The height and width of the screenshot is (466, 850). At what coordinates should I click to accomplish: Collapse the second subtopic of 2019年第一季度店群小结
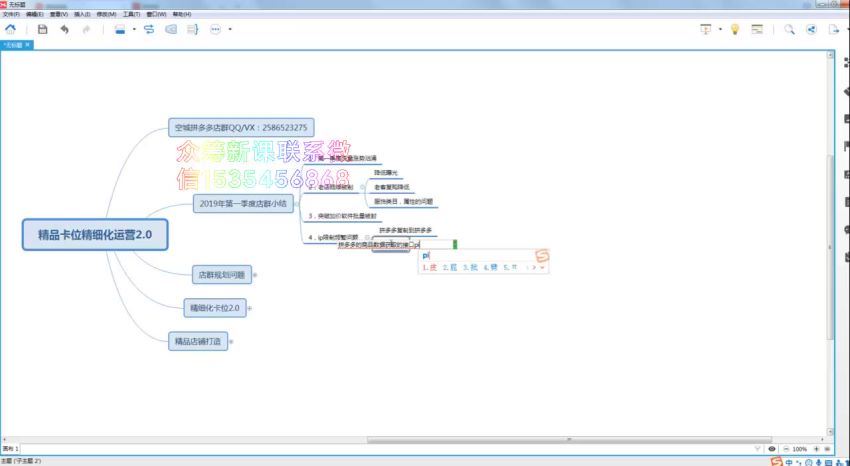click(x=362, y=187)
